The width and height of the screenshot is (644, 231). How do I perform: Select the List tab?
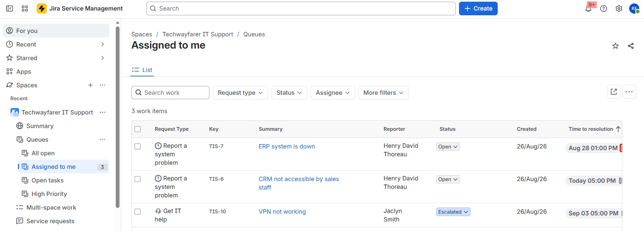[142, 70]
